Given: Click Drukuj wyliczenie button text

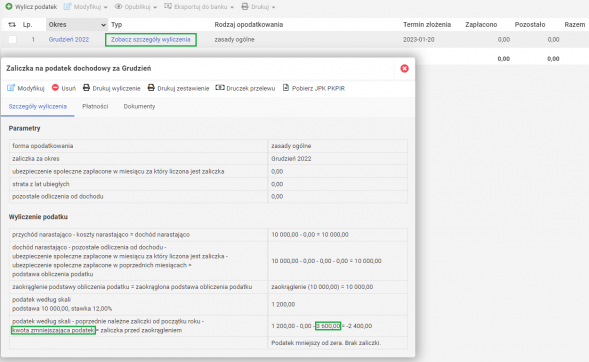Looking at the screenshot, I should coord(116,88).
